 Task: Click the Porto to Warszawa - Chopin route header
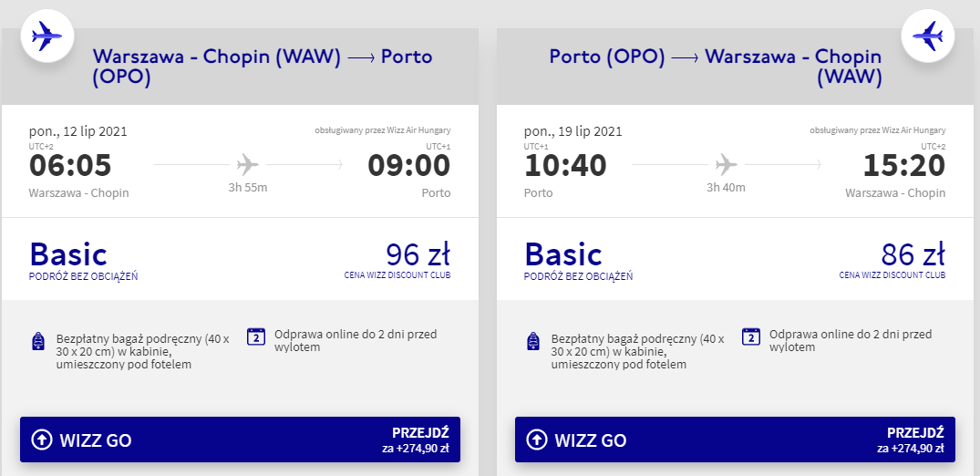point(716,67)
